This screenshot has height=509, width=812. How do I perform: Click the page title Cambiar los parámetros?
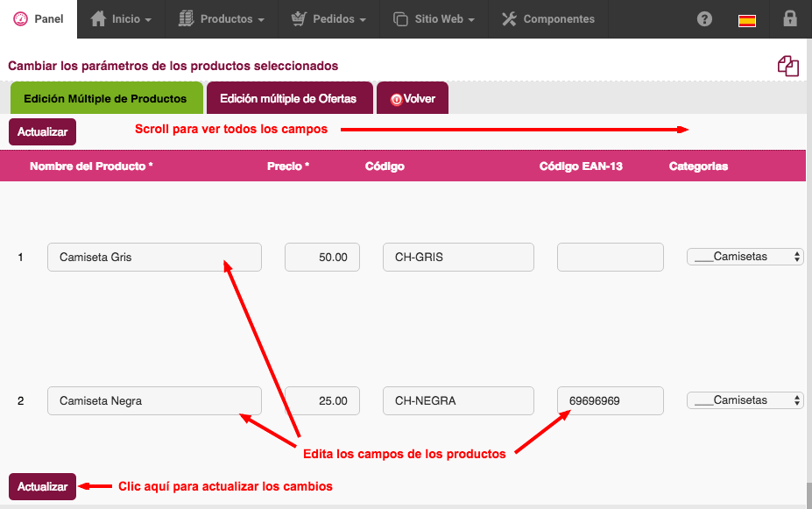pos(173,66)
